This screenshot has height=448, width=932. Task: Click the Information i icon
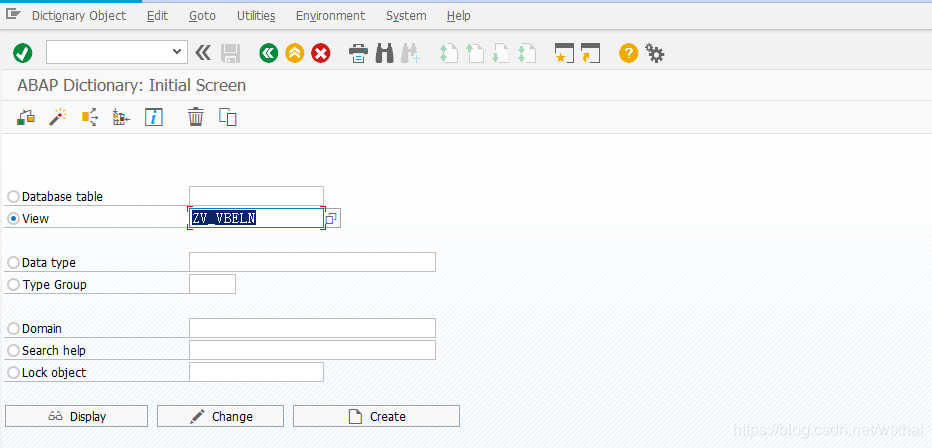tap(153, 117)
